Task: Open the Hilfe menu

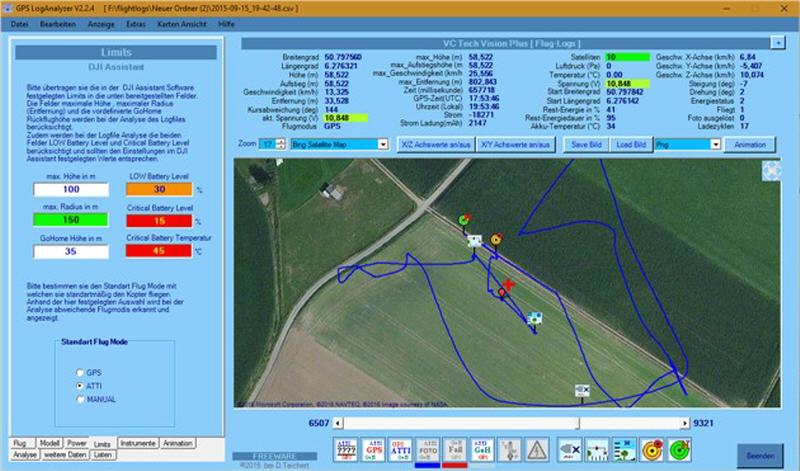Action: [x=226, y=24]
